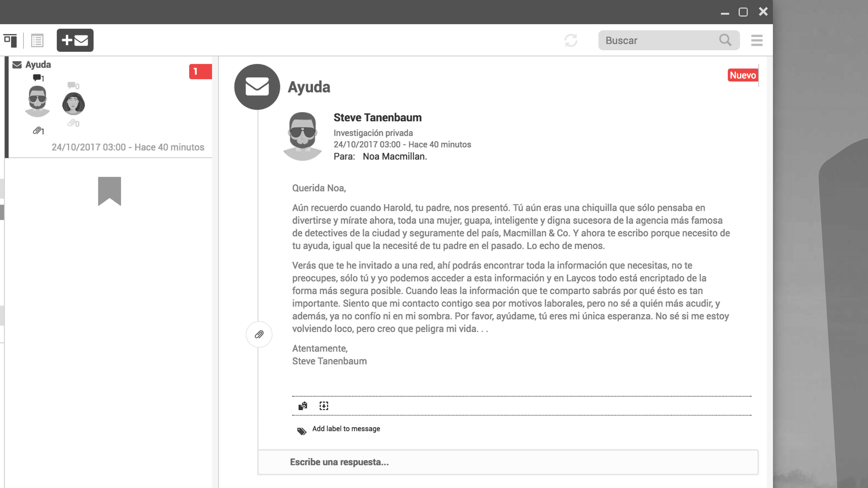Image resolution: width=868 pixels, height=488 pixels.
Task: Click the magnifying glass search icon
Action: tap(725, 40)
